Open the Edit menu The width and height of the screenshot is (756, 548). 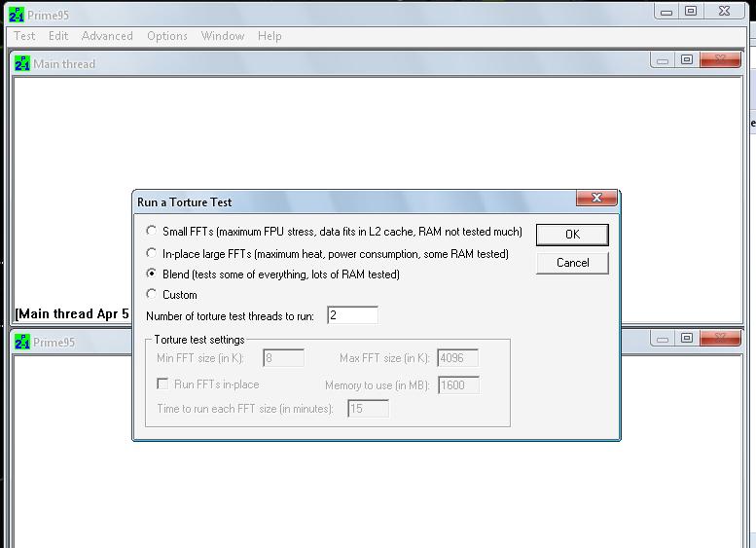pyautogui.click(x=58, y=36)
